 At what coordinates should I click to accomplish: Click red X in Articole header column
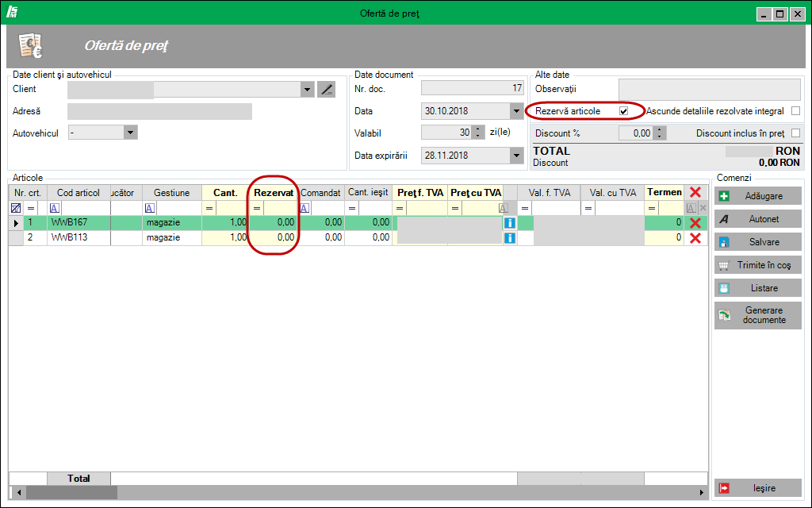pos(695,192)
